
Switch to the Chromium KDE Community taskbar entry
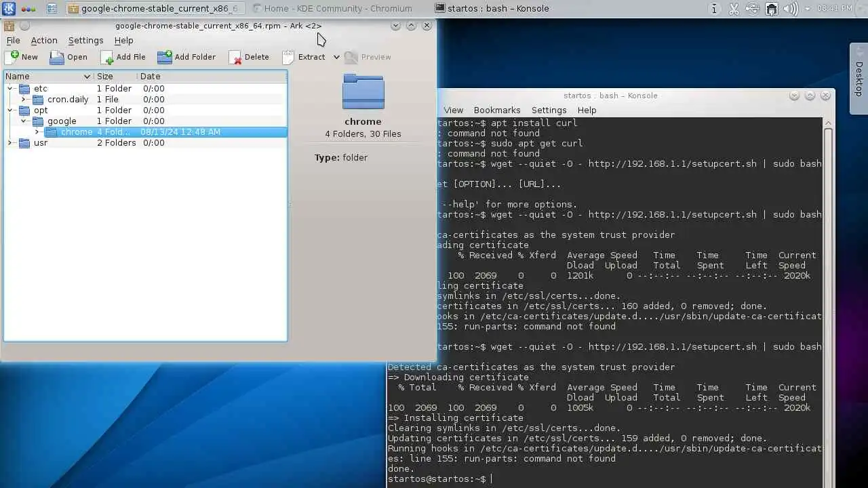[x=332, y=9]
